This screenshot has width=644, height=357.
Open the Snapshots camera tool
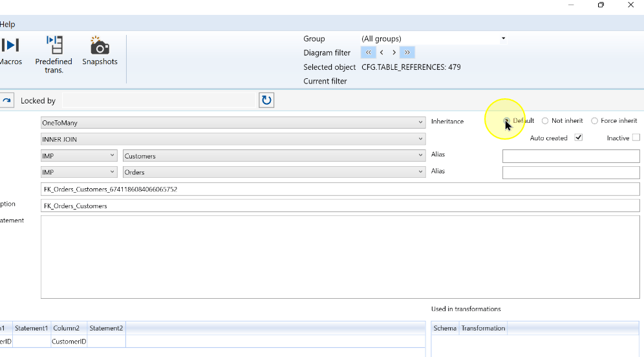[x=100, y=50]
